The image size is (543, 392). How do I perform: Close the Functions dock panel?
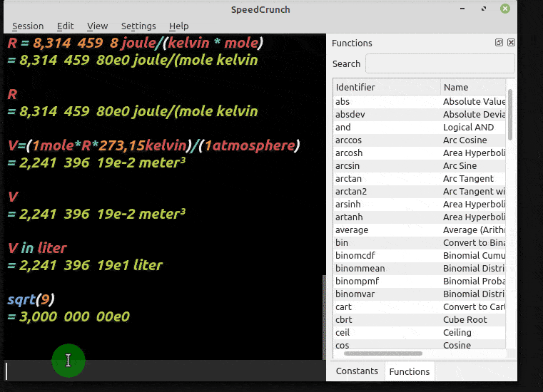511,43
